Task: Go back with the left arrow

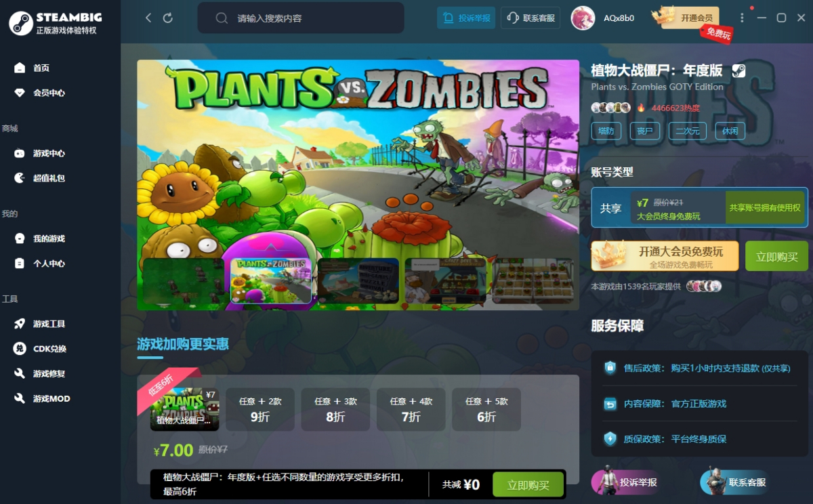Action: [148, 18]
